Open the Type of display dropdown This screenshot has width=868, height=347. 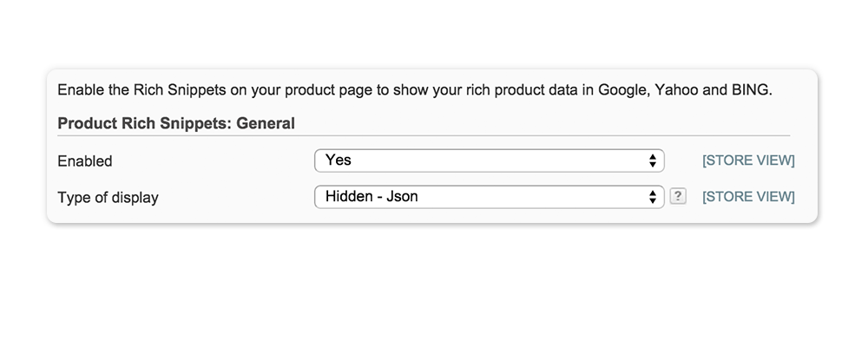pyautogui.click(x=489, y=197)
